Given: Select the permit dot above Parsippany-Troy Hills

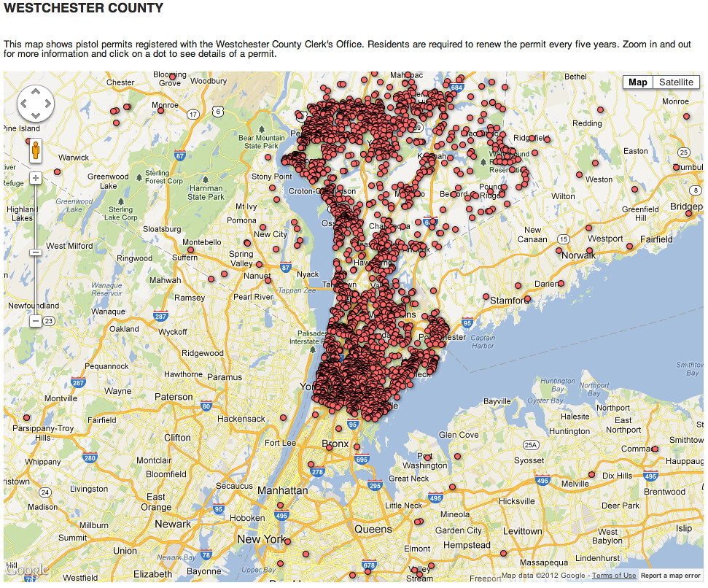Looking at the screenshot, I should pyautogui.click(x=27, y=418).
